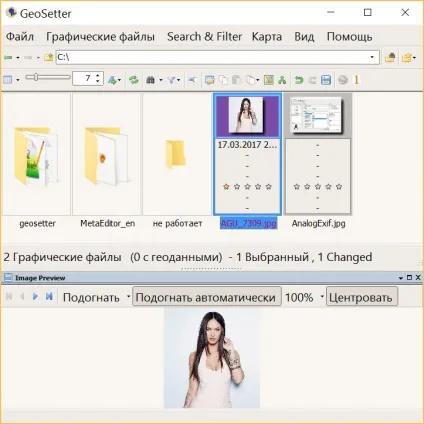Click the go up one folder icon
424x424 pixels.
[x=49, y=58]
